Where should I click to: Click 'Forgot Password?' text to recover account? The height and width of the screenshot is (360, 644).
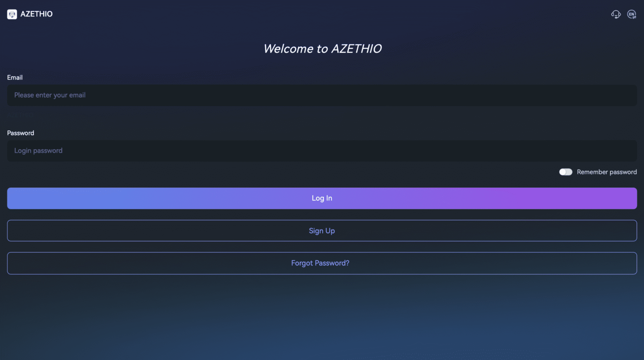[x=320, y=263]
